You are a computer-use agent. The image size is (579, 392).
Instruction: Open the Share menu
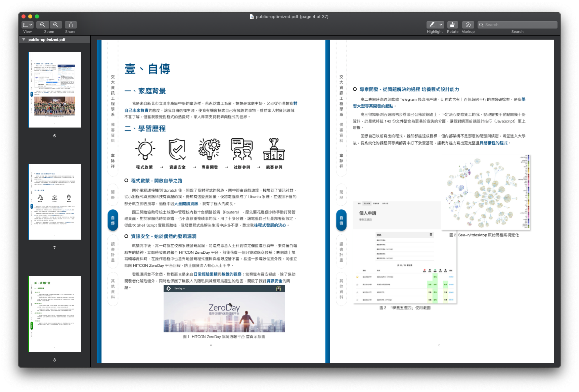click(71, 25)
